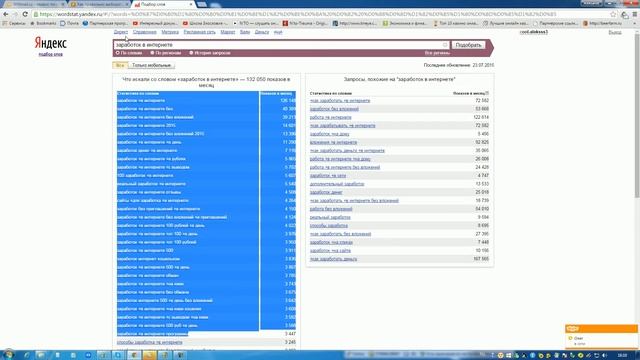Open similar query 'дополнительный заработок'
Viewport: 640px width, 360px height.
[x=337, y=184]
